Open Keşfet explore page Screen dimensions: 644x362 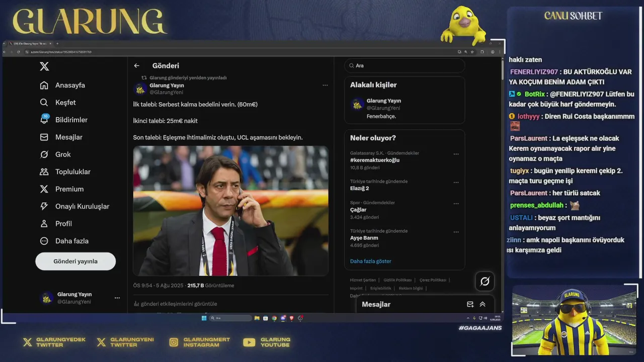(58, 103)
